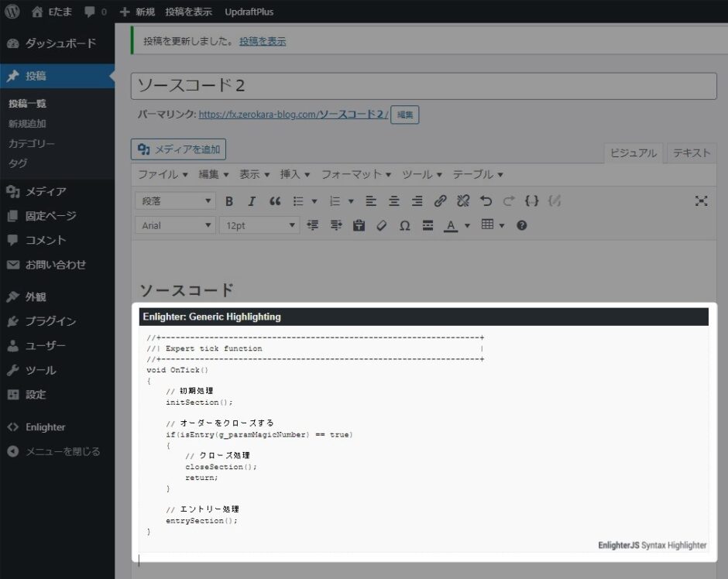The image size is (728, 579).
Task: Paste as text clipboard icon
Action: pyautogui.click(x=359, y=225)
